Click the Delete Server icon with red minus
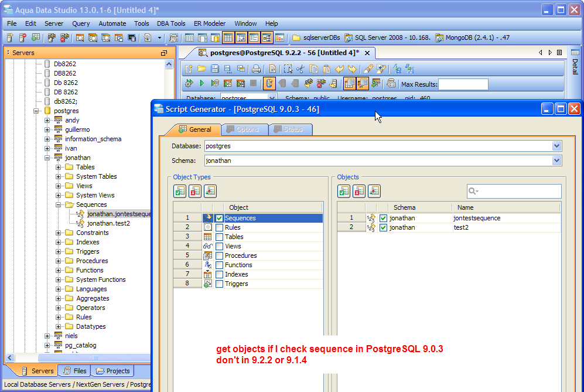 pyautogui.click(x=23, y=38)
